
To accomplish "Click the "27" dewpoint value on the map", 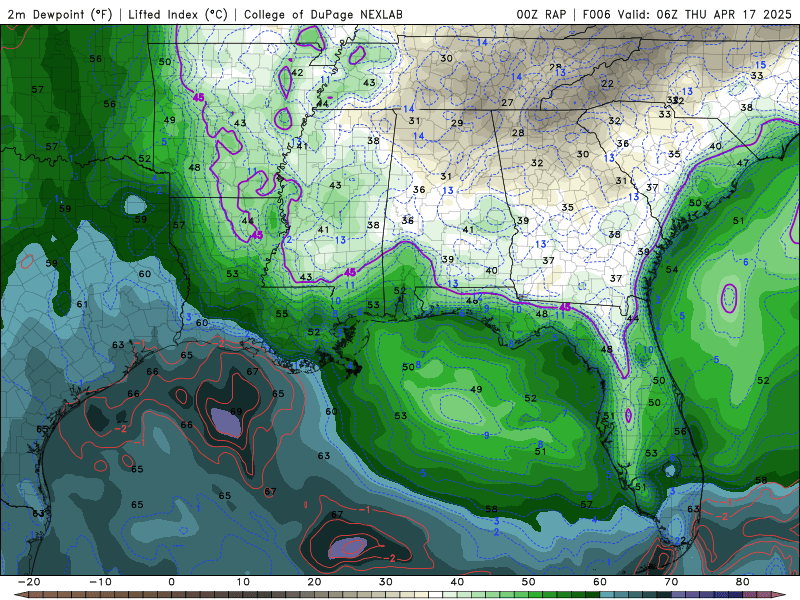I will tap(507, 103).
